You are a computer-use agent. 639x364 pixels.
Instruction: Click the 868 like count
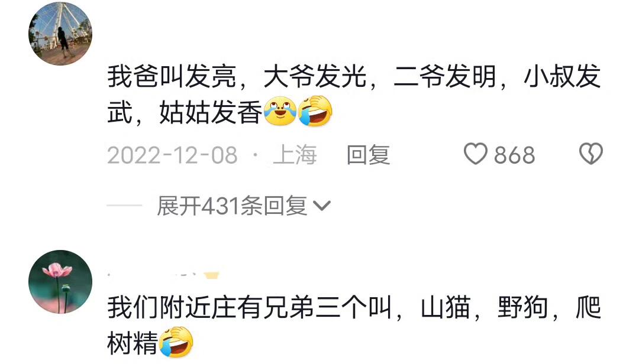click(x=514, y=155)
